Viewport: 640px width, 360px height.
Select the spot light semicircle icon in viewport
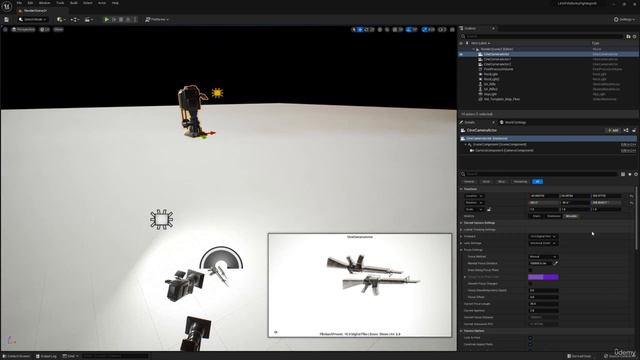(221, 258)
